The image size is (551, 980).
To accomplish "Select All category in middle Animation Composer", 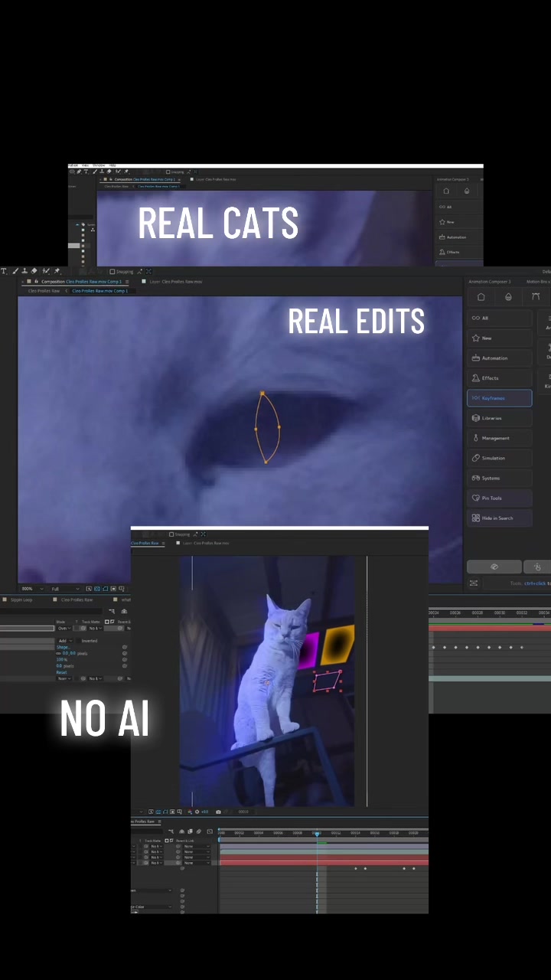I will (x=499, y=318).
